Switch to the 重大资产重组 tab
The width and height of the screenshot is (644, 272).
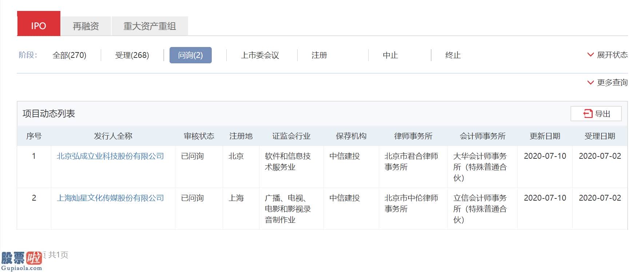150,26
